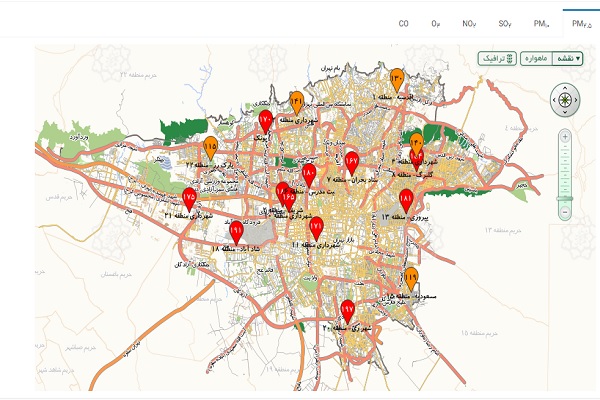This screenshot has width=600, height=400.
Task: Open the red 180 station marker
Action: (x=309, y=175)
